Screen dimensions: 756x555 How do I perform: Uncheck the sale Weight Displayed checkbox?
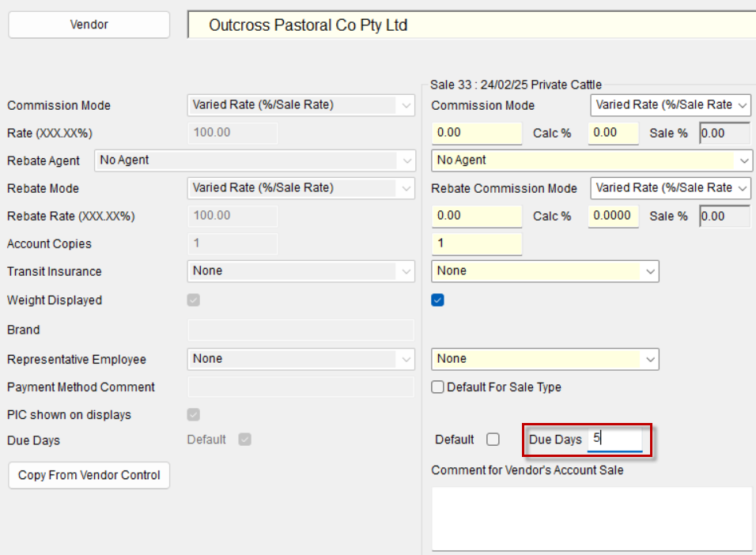click(438, 300)
